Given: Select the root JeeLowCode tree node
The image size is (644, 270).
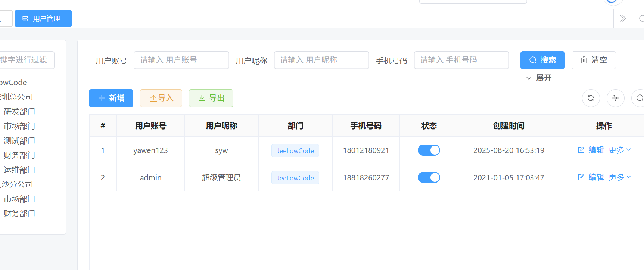Looking at the screenshot, I should (x=13, y=83).
